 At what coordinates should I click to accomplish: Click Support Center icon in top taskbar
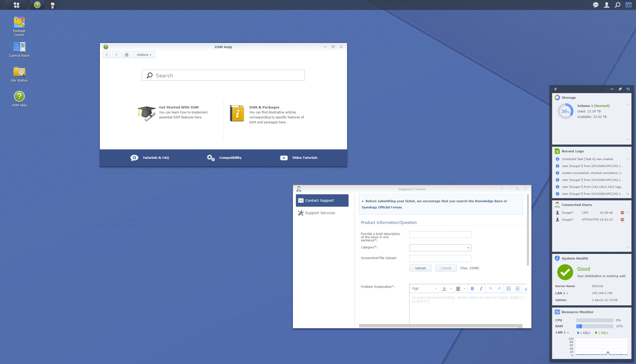click(53, 5)
